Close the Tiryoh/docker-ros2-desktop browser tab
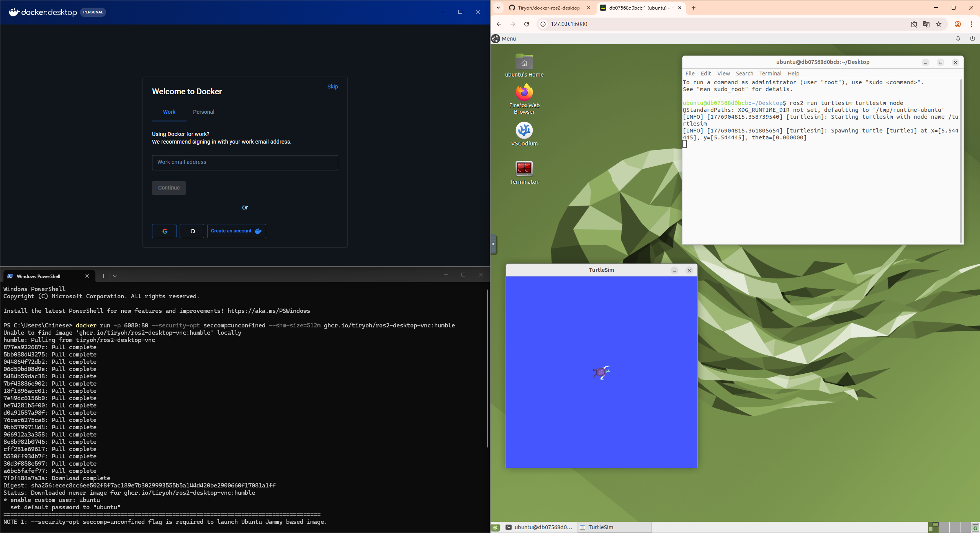The image size is (980, 533). pyautogui.click(x=589, y=8)
